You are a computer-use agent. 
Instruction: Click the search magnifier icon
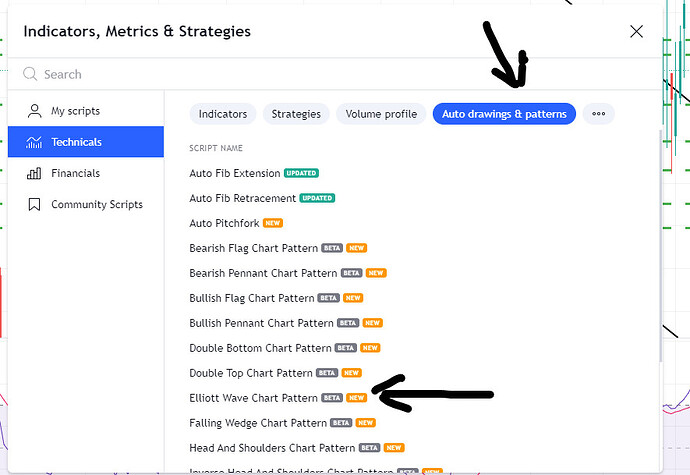(x=30, y=74)
